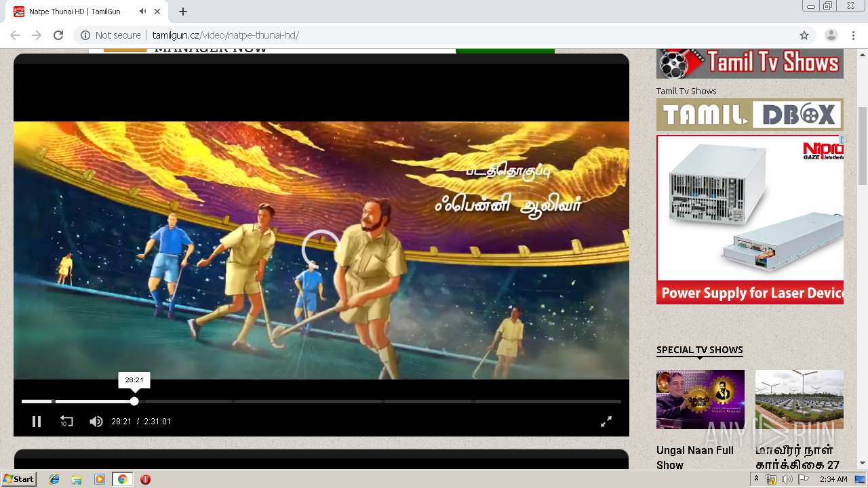
Task: Click the 28:21 / 2:31:01 time display
Action: [x=141, y=422]
